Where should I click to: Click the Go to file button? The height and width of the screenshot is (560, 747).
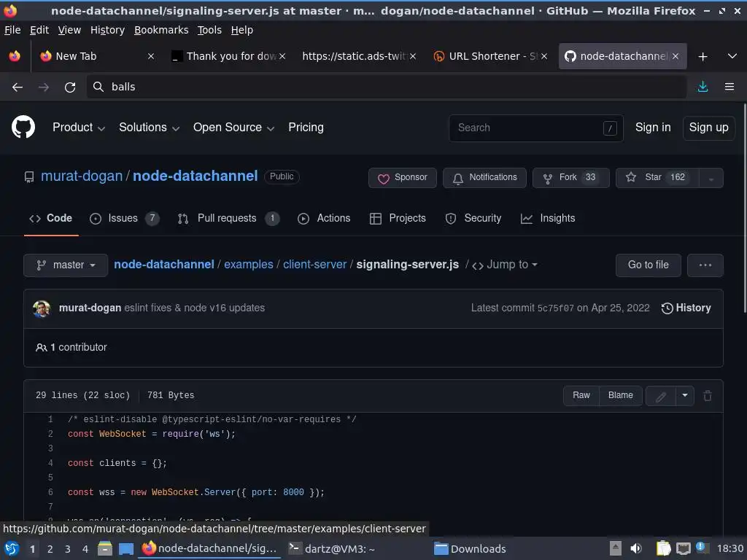(648, 265)
